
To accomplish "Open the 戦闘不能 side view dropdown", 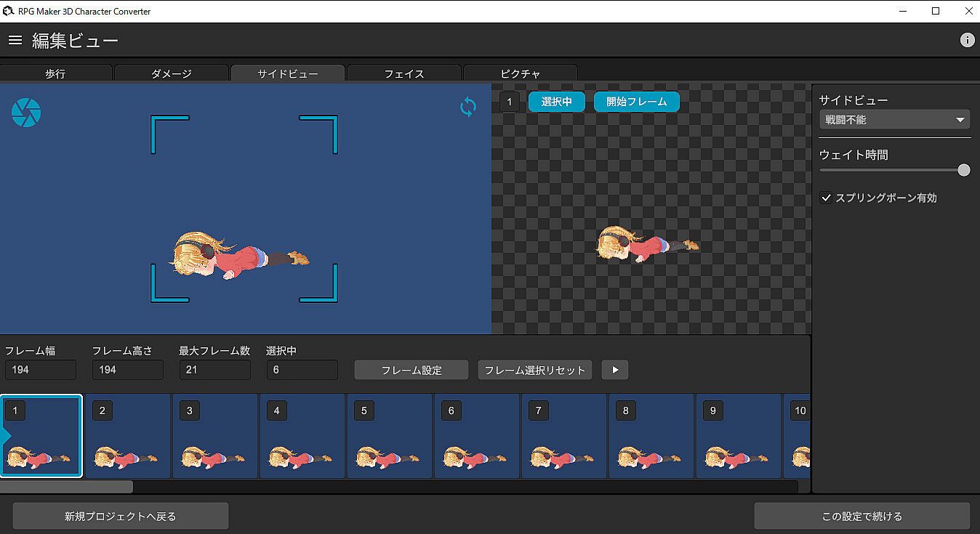I will pos(894,120).
